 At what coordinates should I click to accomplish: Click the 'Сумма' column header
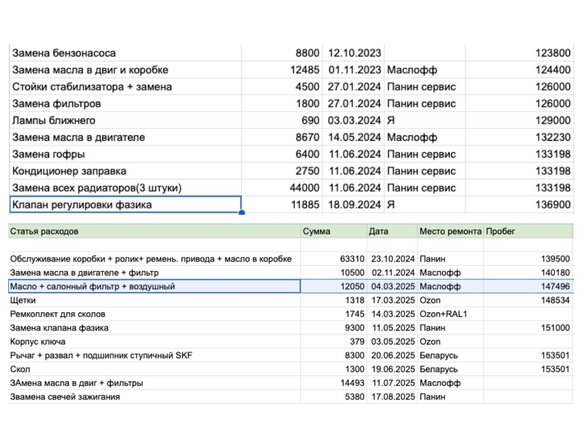(x=333, y=231)
